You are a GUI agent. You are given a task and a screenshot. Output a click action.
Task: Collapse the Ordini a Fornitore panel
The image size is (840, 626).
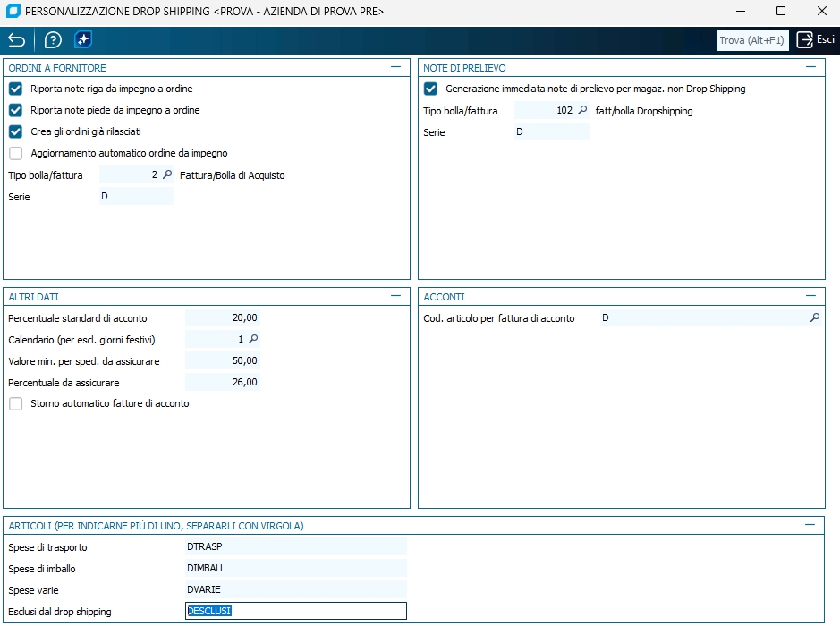(395, 67)
